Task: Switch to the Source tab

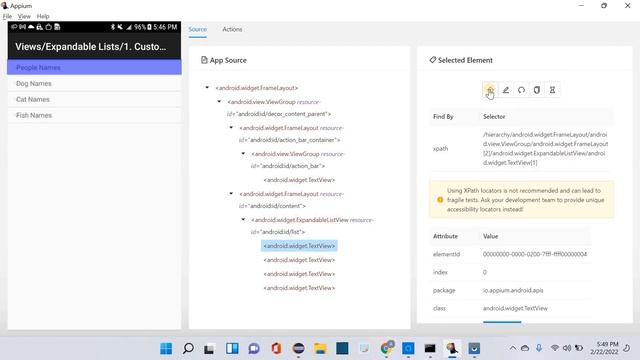Action: click(198, 29)
